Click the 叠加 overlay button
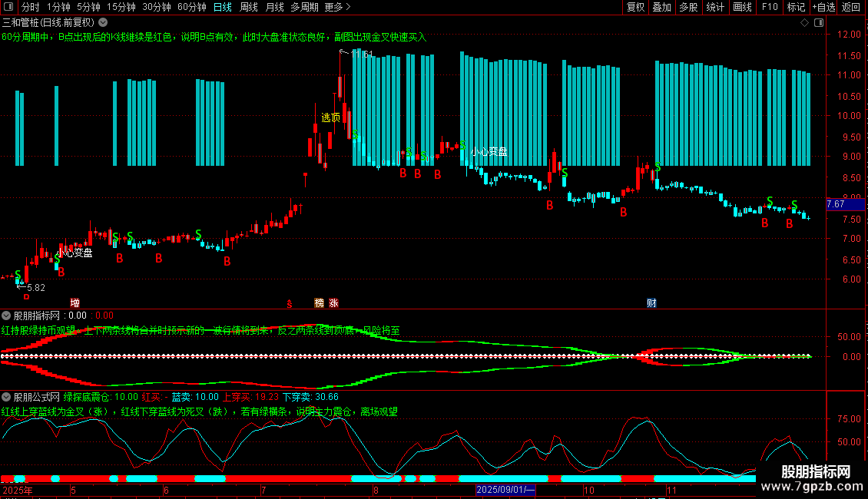 tap(661, 7)
